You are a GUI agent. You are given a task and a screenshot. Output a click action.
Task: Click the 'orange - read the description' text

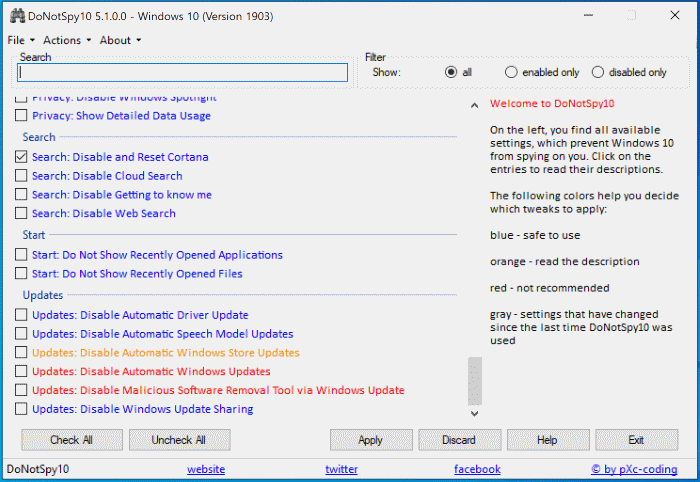click(x=565, y=262)
